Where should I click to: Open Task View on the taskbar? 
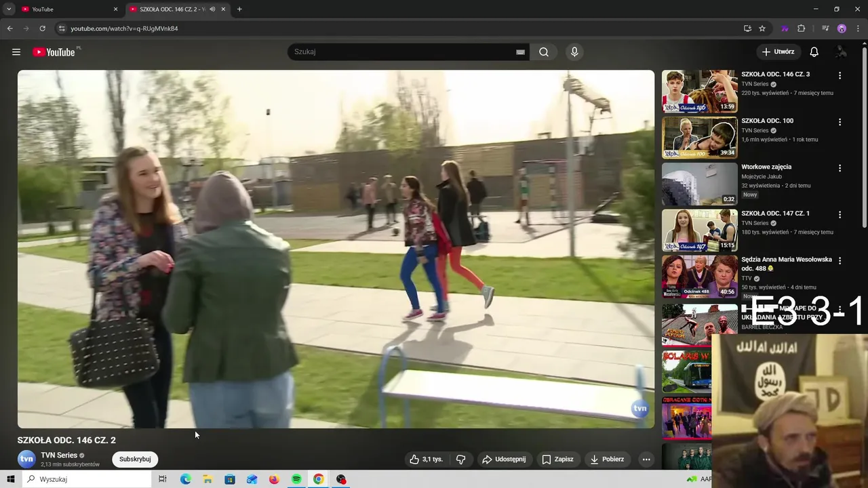pos(163,479)
